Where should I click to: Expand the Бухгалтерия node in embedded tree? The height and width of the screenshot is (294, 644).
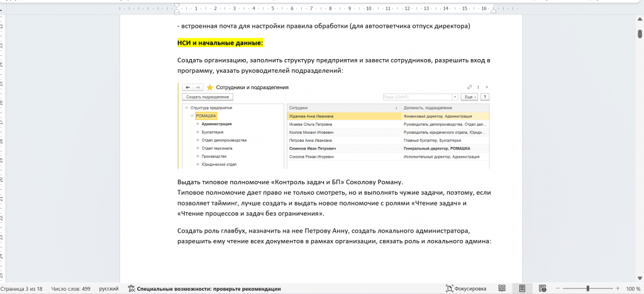(197, 132)
